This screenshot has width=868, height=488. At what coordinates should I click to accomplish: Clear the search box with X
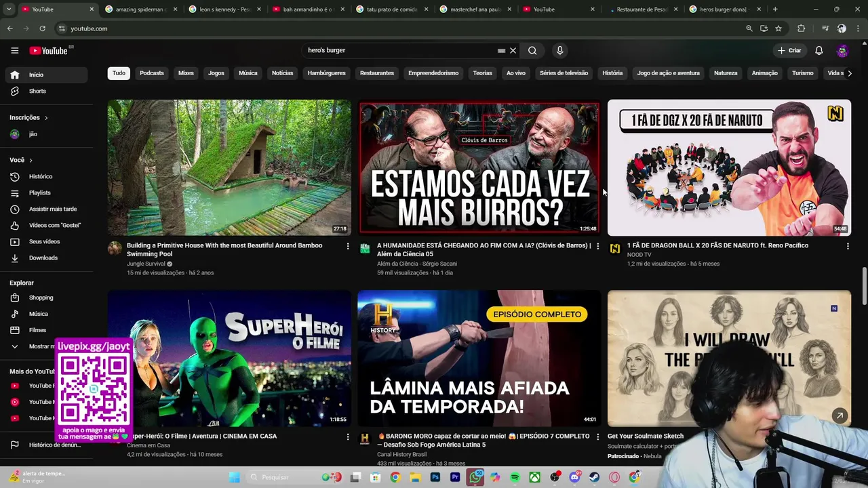click(x=513, y=50)
